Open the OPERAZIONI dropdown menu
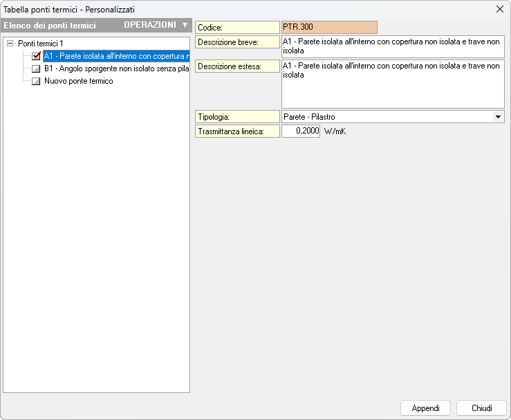Viewport: 511px width, 420px height. click(x=156, y=25)
